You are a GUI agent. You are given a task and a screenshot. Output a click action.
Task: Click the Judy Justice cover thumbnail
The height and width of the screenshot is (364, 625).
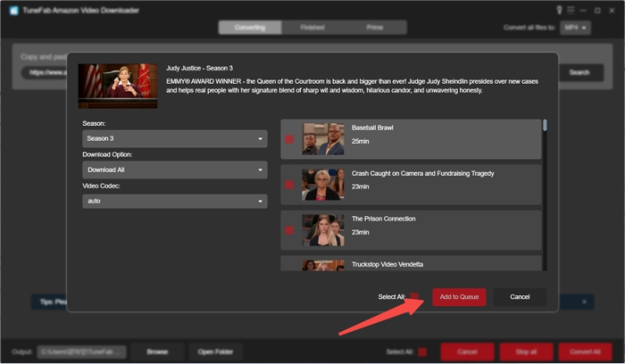click(118, 86)
